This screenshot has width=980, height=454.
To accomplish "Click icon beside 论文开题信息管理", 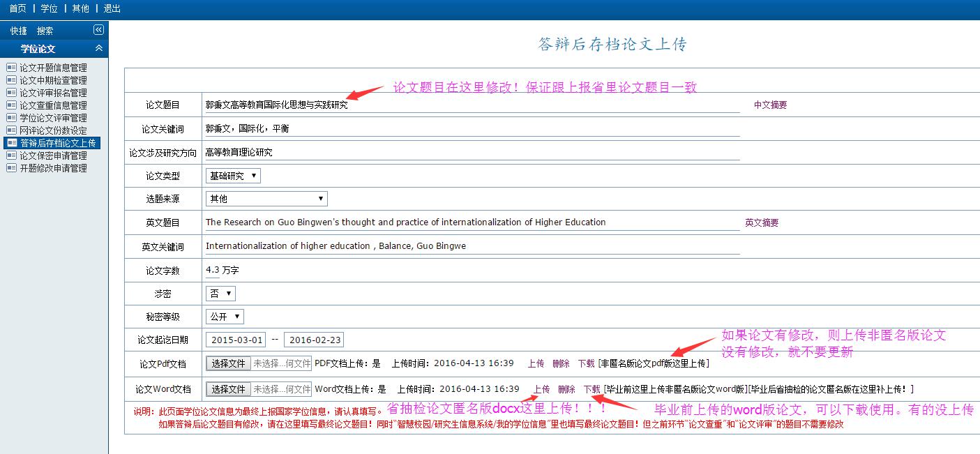I will coord(11,68).
